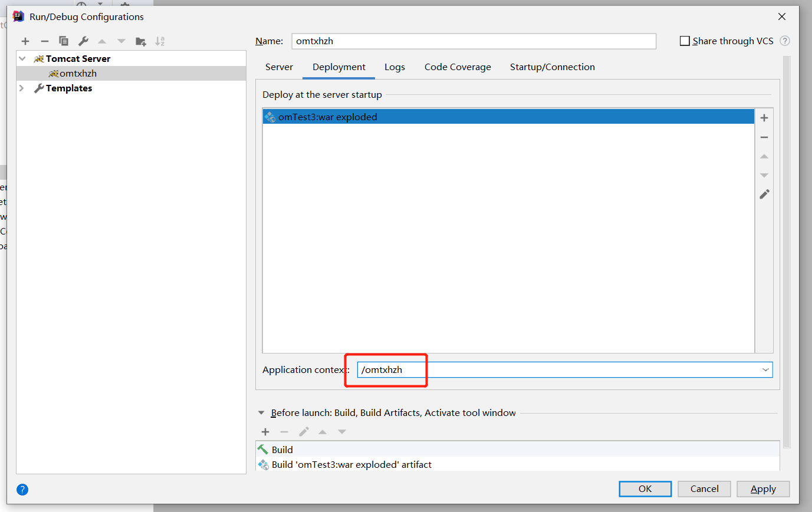812x512 pixels.
Task: Select the Deployment tab
Action: click(339, 67)
